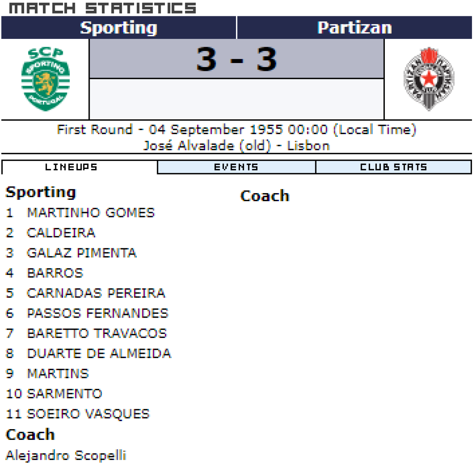Screen dimensions: 476x464
Task: Open Soeiro Vasques player link
Action: (x=88, y=414)
